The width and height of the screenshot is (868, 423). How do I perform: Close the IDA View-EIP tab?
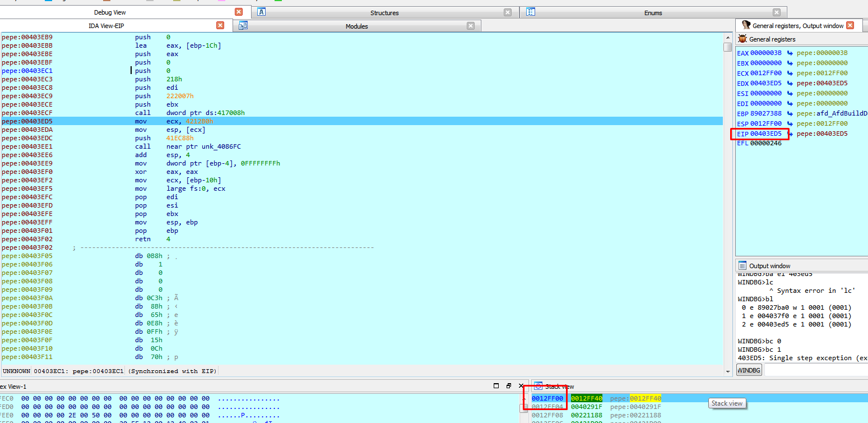pyautogui.click(x=220, y=26)
